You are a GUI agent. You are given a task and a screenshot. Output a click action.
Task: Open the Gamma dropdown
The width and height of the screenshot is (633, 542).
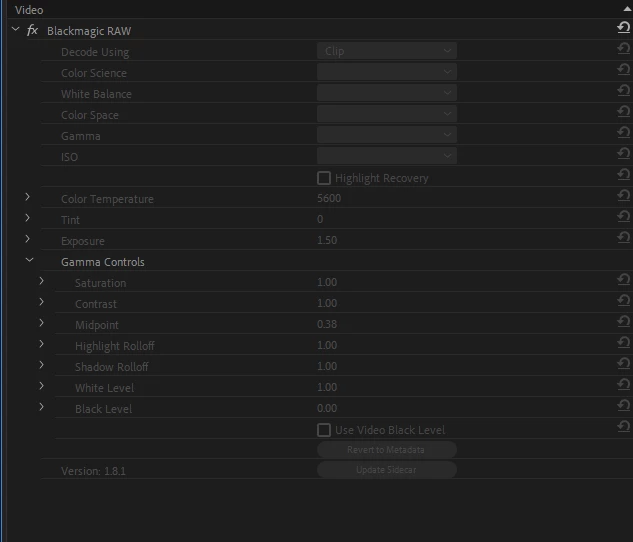pos(387,135)
